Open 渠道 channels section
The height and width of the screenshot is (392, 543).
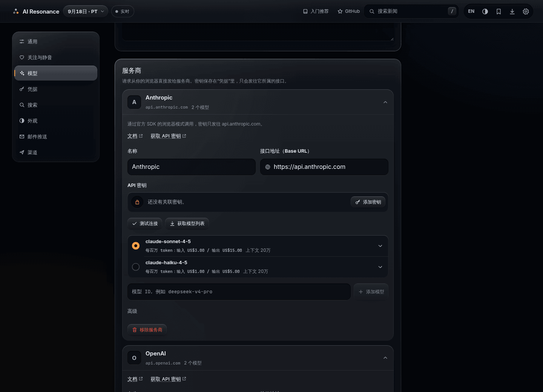click(56, 153)
